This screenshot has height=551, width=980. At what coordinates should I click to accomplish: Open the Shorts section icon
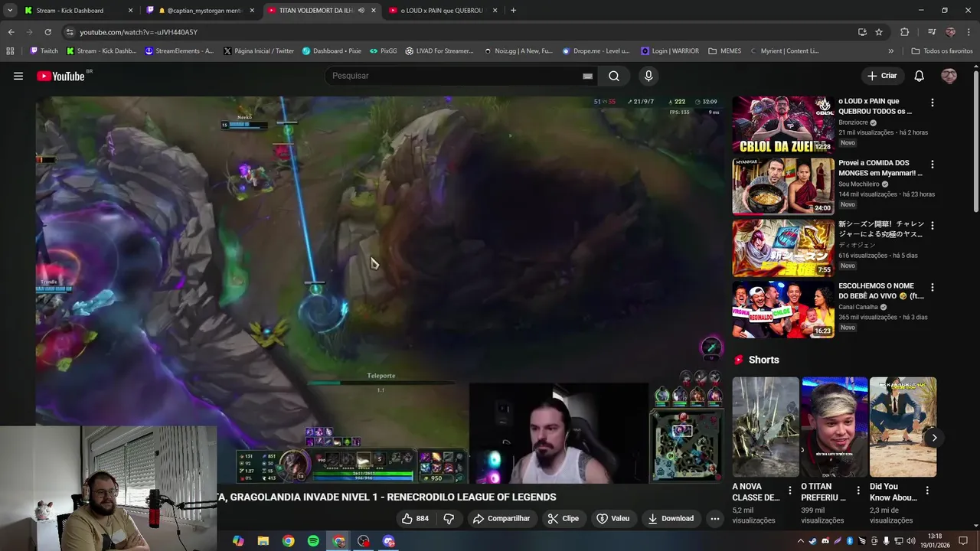[739, 360]
